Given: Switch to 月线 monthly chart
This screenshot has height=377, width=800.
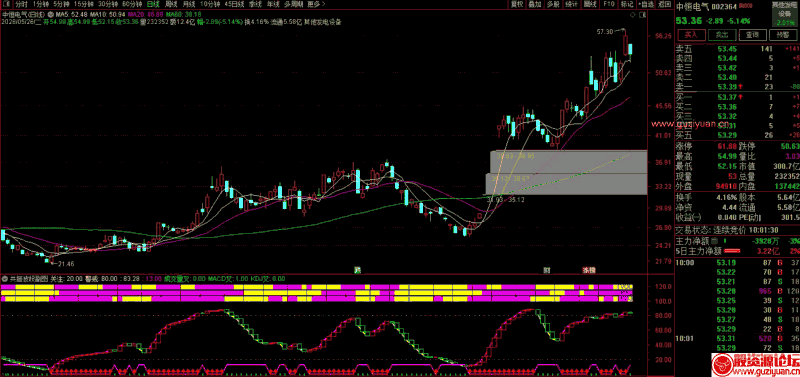Looking at the screenshot, I should [189, 5].
